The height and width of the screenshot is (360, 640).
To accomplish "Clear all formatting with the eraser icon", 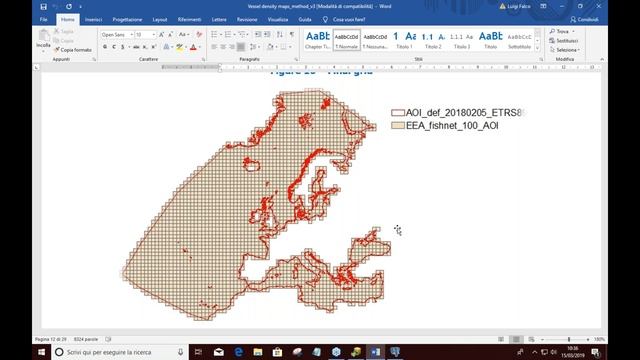I will click(x=199, y=35).
